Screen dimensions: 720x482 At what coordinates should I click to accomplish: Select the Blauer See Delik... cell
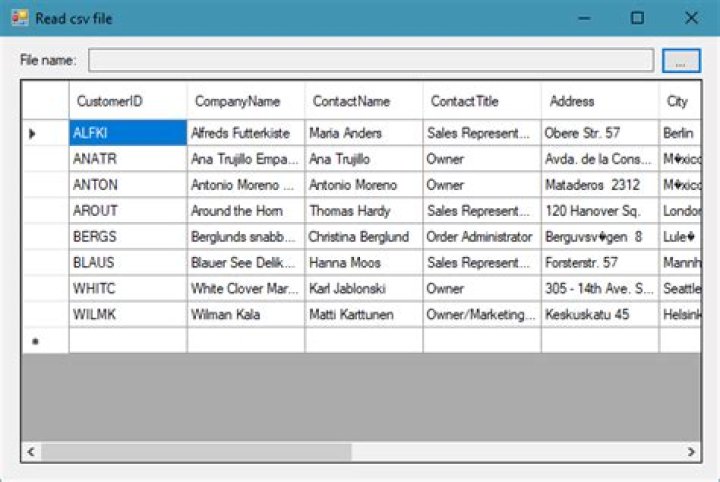coord(246,263)
